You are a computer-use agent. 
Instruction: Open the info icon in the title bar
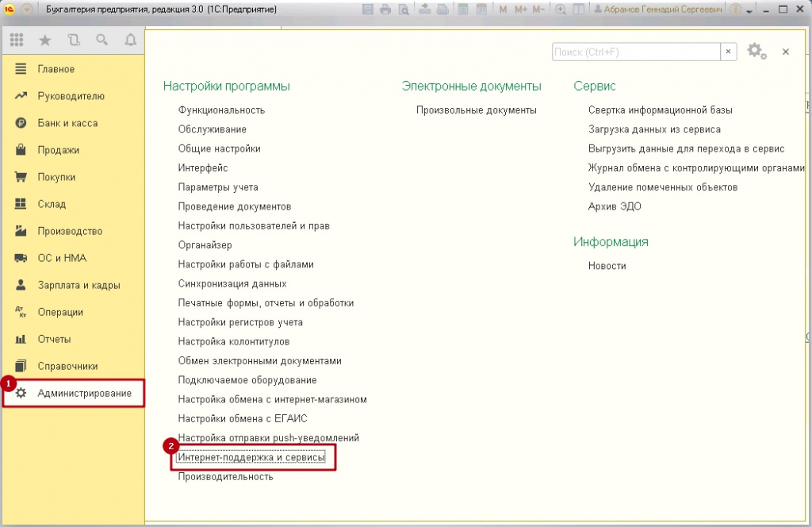pos(735,10)
